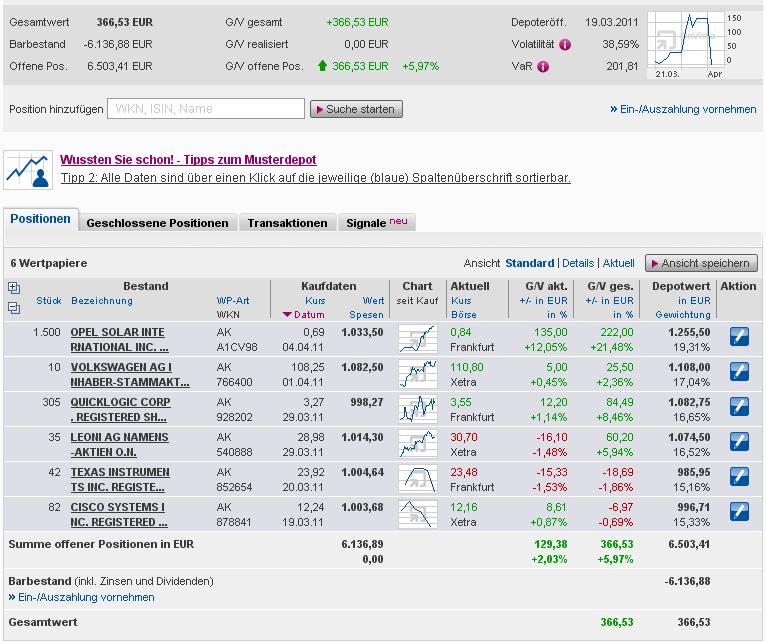The width and height of the screenshot is (766, 643).
Task: Click the Musterdepot tips chart icon
Action: (27, 169)
